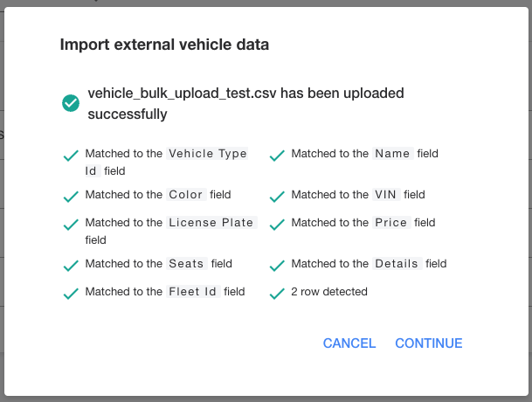Click checkmark beside Details field match
Viewport: 532px width, 402px height.
(277, 266)
